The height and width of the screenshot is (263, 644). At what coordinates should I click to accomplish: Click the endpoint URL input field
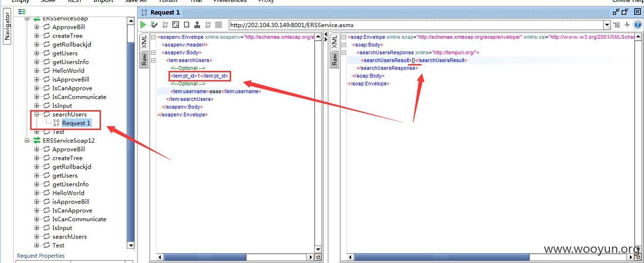click(416, 25)
